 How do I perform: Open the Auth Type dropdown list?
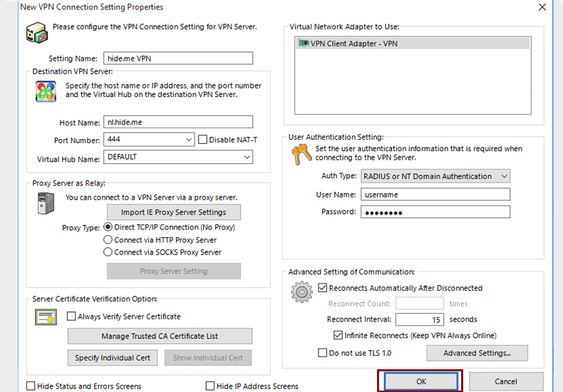coord(504,176)
